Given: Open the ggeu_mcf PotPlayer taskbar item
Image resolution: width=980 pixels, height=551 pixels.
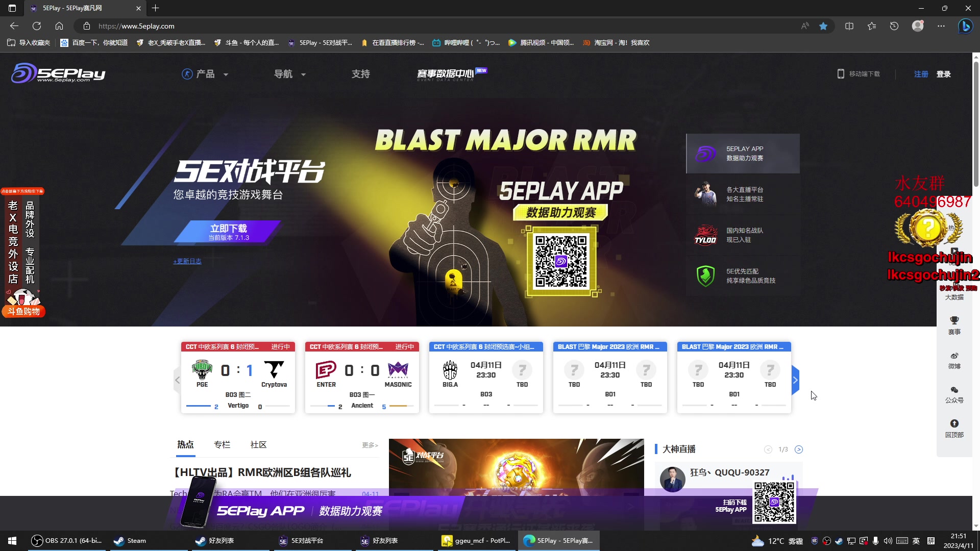Looking at the screenshot, I should tap(477, 541).
